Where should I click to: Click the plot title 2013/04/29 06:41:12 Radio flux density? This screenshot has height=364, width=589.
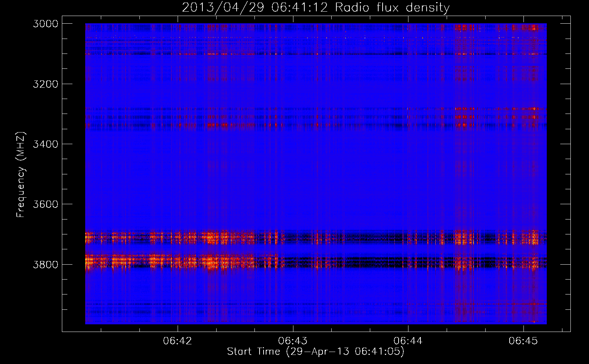coord(316,8)
